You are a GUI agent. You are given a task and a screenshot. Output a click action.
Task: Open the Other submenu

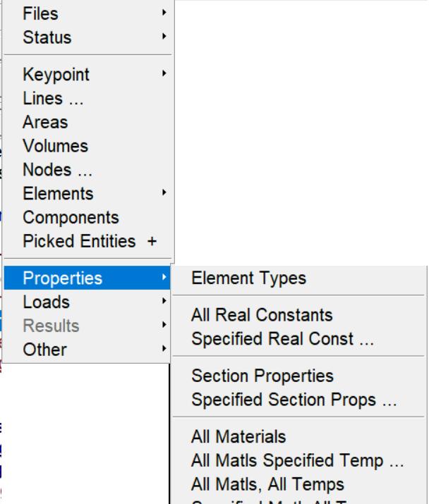[x=44, y=349]
